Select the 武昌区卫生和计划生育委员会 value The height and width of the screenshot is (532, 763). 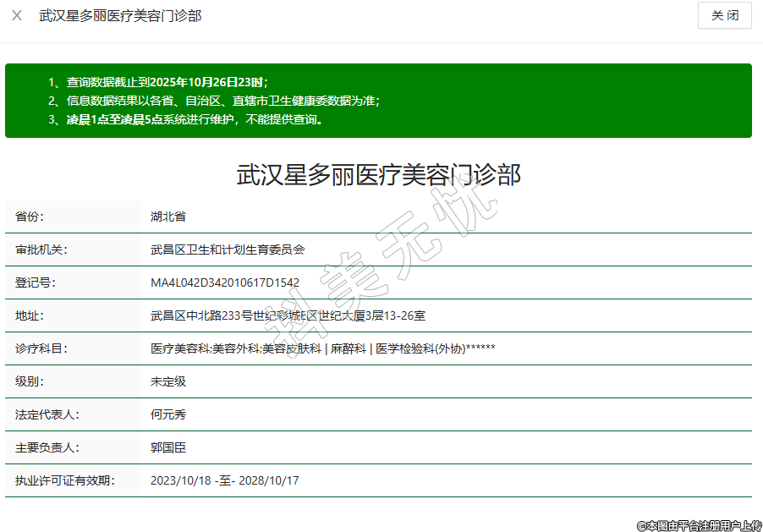click(227, 250)
